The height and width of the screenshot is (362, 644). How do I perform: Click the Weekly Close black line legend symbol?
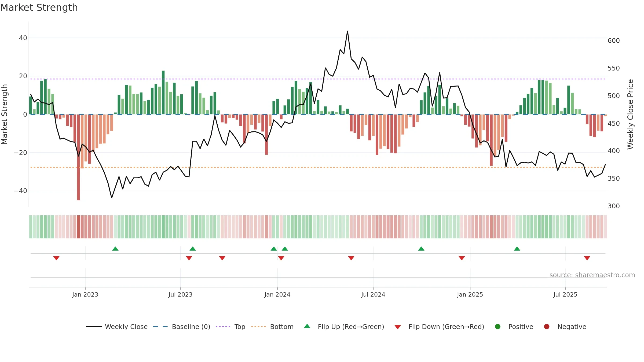tap(94, 327)
